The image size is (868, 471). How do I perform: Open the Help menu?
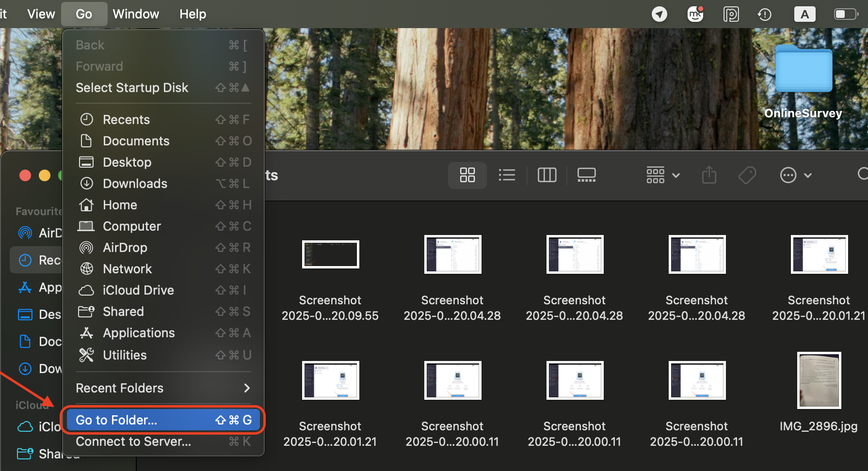(193, 14)
